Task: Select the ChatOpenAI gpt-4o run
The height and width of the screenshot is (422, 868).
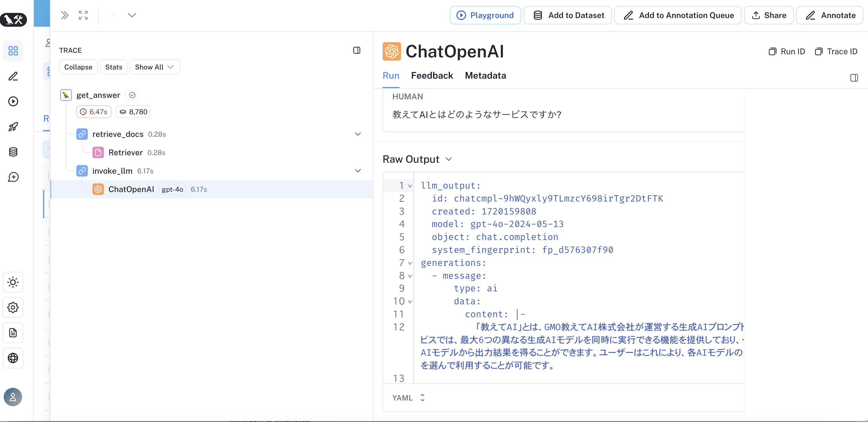Action: [212, 189]
